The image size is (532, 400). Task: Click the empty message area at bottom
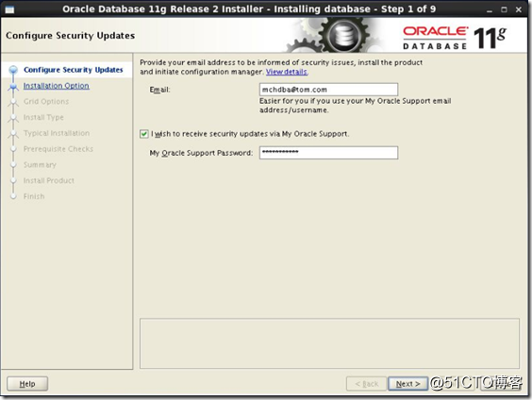[x=329, y=343]
